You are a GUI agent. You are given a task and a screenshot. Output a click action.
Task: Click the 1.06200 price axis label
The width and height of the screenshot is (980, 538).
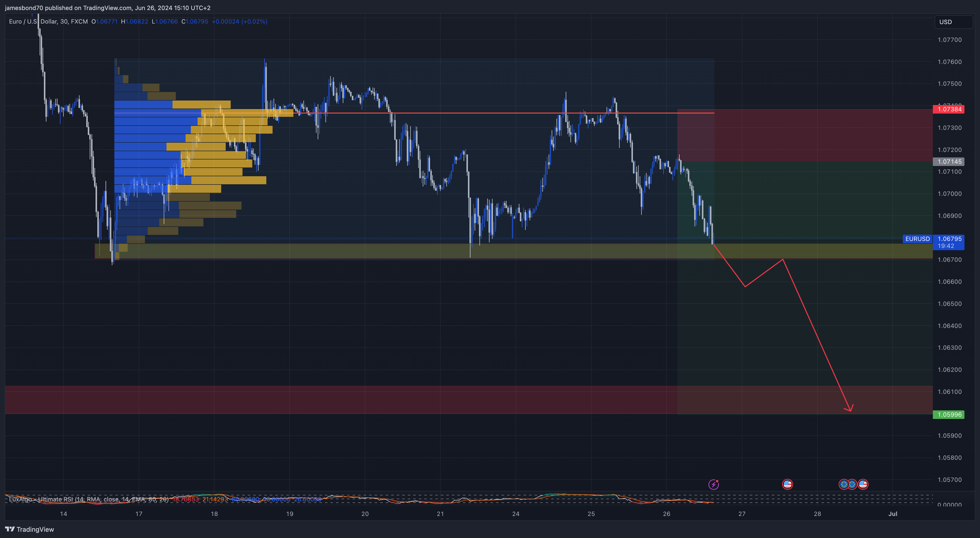coord(949,370)
